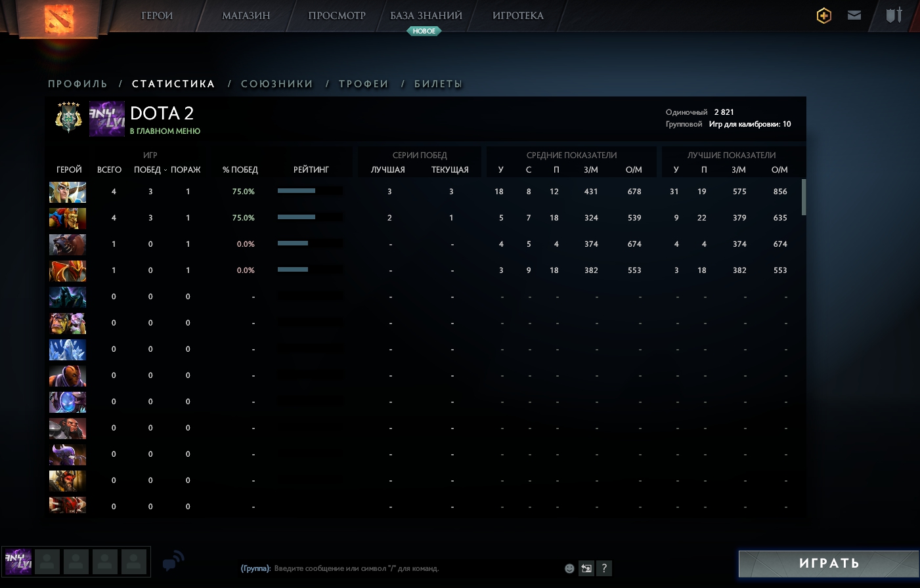
Task: Select the Alchemist hero portrait
Action: 68,324
